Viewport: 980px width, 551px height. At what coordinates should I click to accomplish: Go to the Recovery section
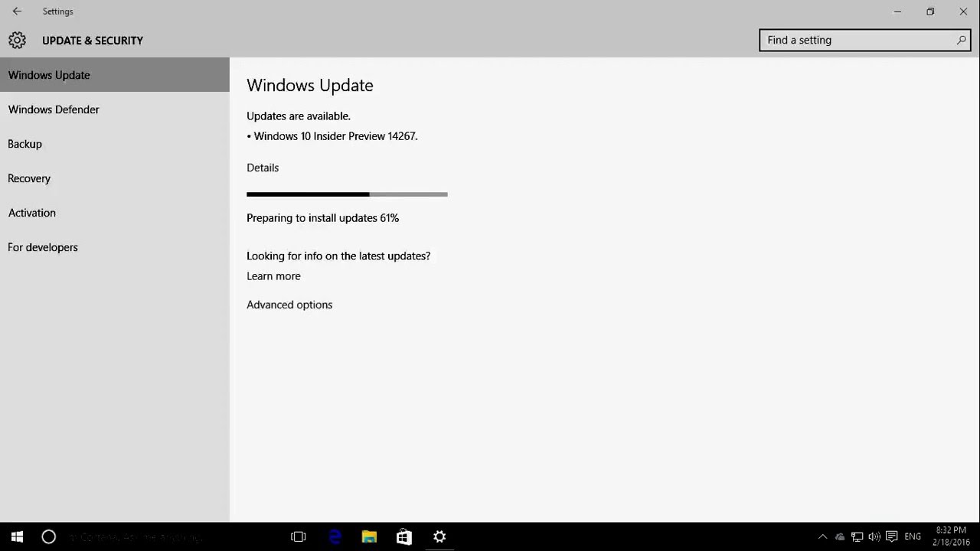click(x=115, y=178)
